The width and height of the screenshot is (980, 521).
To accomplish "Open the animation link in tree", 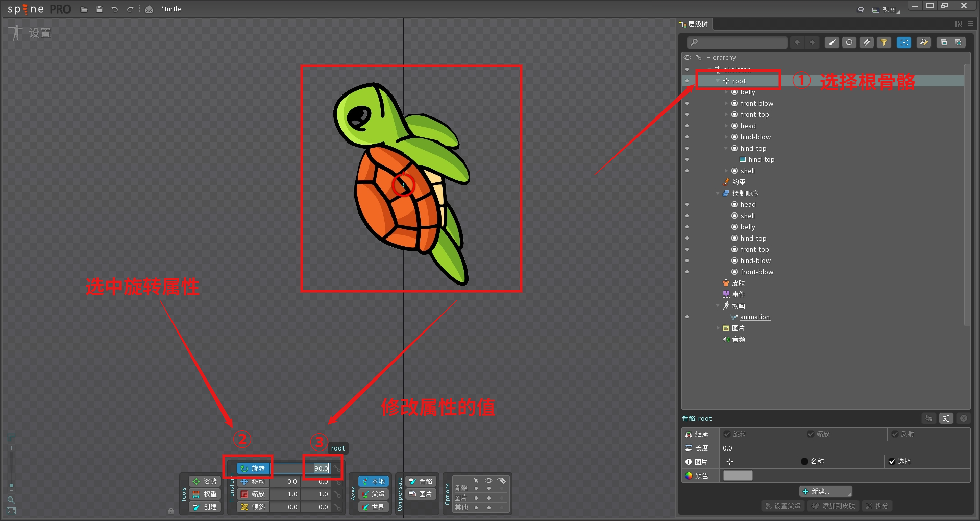I will coord(754,317).
